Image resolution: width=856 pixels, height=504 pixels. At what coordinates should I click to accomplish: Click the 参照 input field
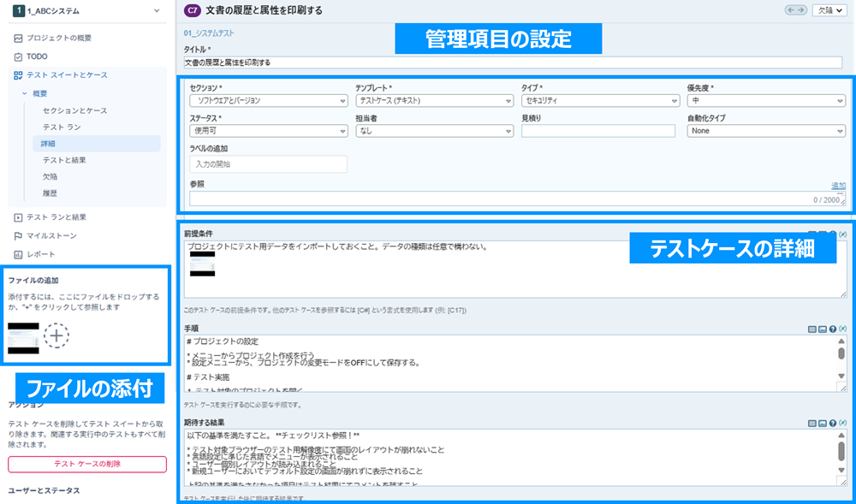(x=518, y=199)
